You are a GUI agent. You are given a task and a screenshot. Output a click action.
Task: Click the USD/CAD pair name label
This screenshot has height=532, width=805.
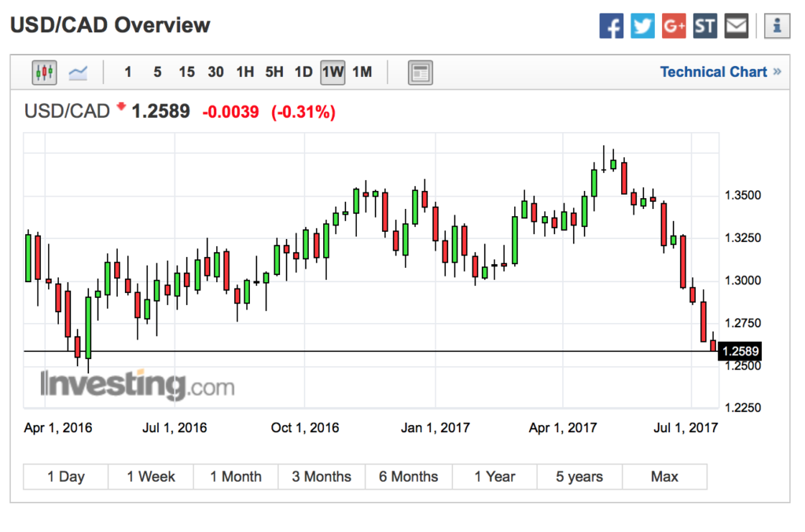pos(67,112)
